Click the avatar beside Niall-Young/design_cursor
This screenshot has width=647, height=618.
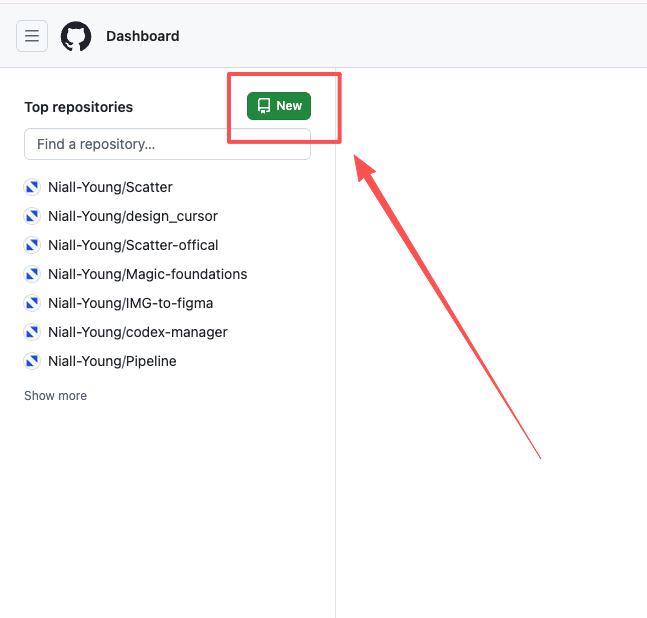coord(32,216)
